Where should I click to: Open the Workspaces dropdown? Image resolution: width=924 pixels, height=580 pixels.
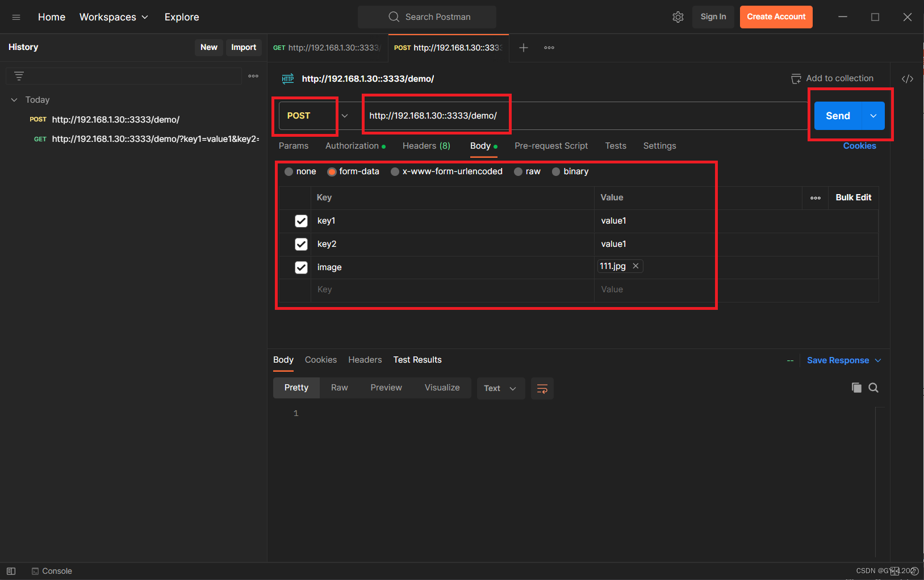click(114, 17)
